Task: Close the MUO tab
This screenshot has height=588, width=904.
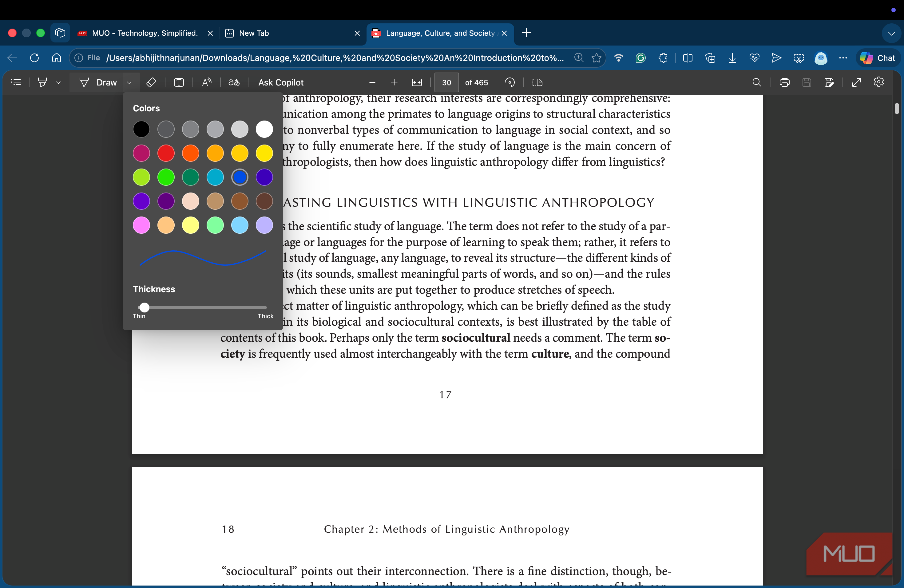Action: 210,33
